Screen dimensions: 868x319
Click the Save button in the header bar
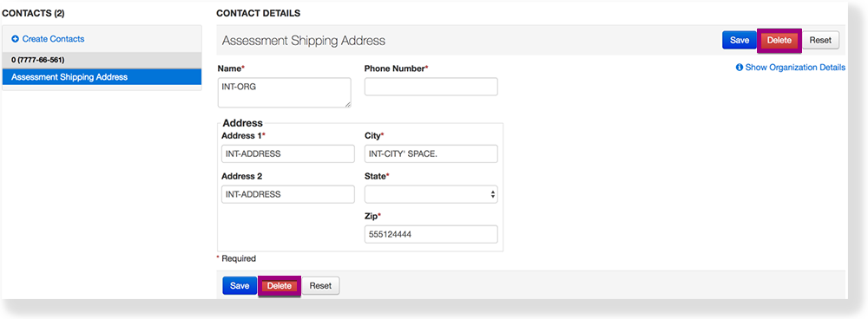point(739,41)
